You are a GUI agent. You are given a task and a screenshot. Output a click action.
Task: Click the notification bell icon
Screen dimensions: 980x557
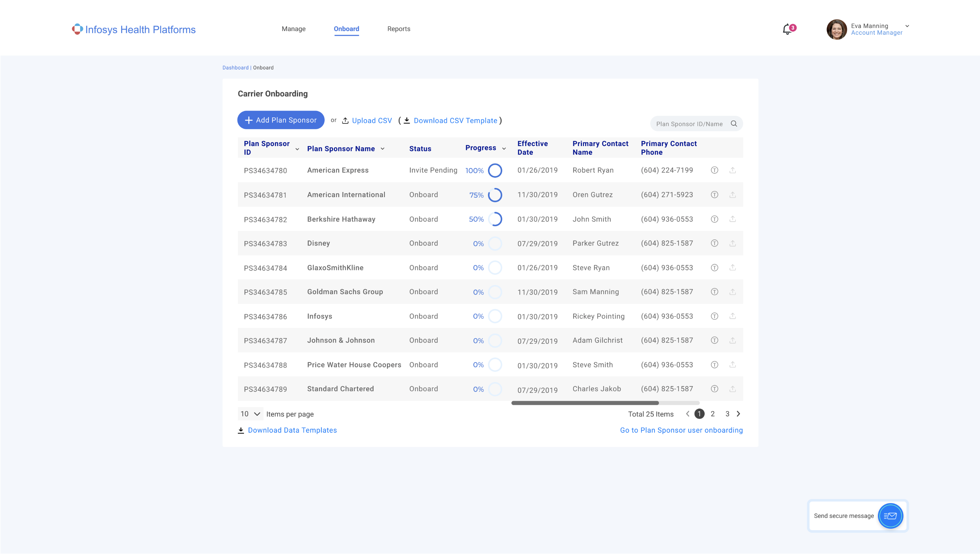coord(787,30)
